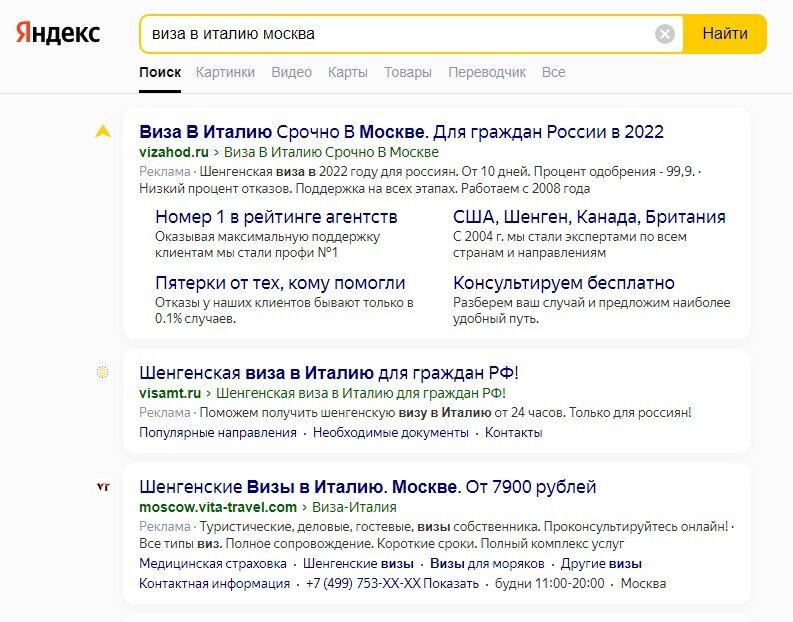Click the Найти search button
This screenshot has width=793, height=622.
725,34
